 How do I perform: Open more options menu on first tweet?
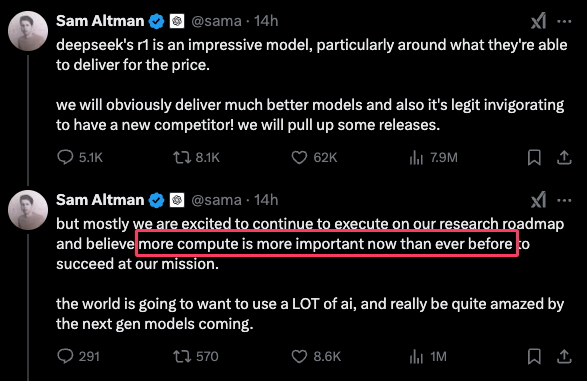[564, 21]
